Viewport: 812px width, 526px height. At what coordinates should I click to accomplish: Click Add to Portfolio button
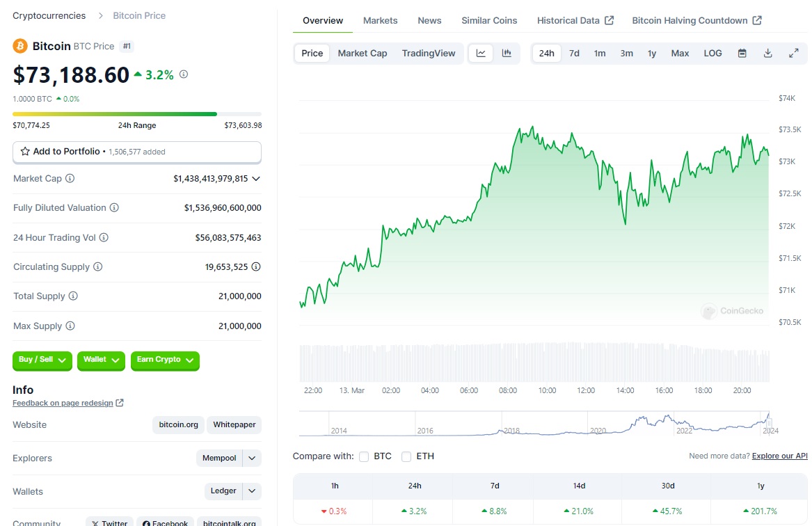click(x=136, y=152)
